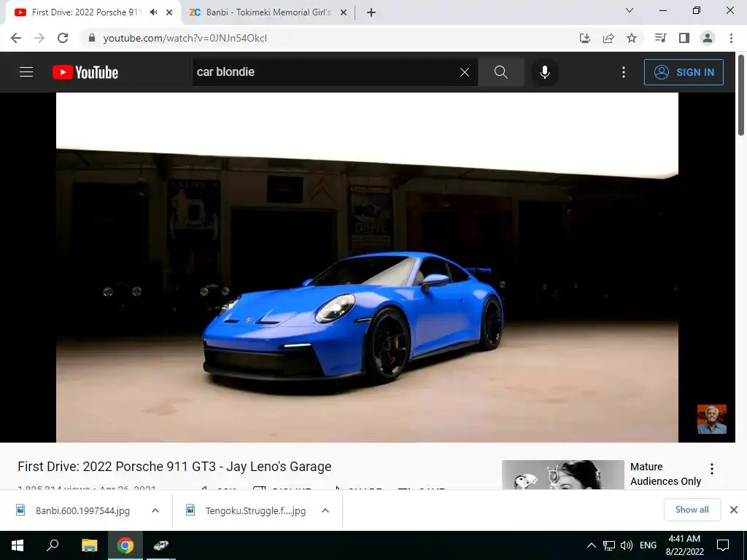This screenshot has height=560, width=747.
Task: Switch to the Banbi - Tokimeki Memorial tab
Action: (x=268, y=12)
